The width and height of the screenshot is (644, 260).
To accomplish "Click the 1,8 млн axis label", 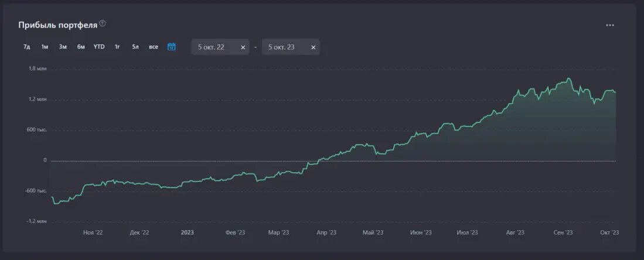I will (38, 69).
